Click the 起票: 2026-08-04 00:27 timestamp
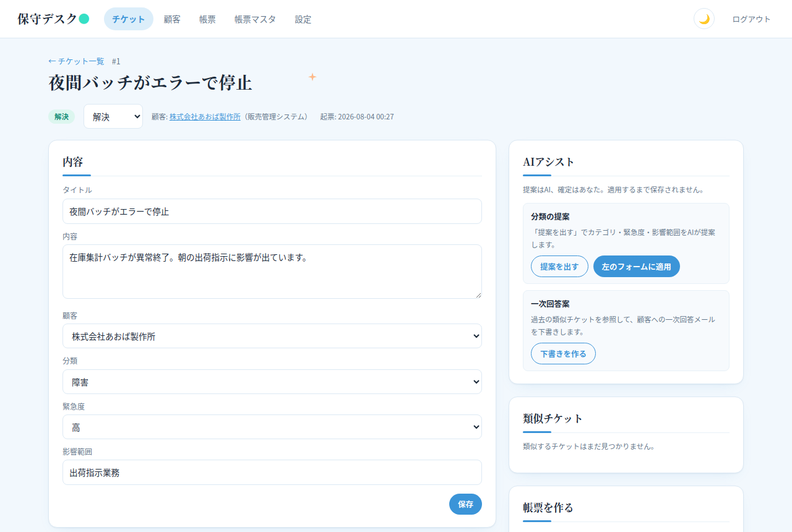 coord(357,116)
